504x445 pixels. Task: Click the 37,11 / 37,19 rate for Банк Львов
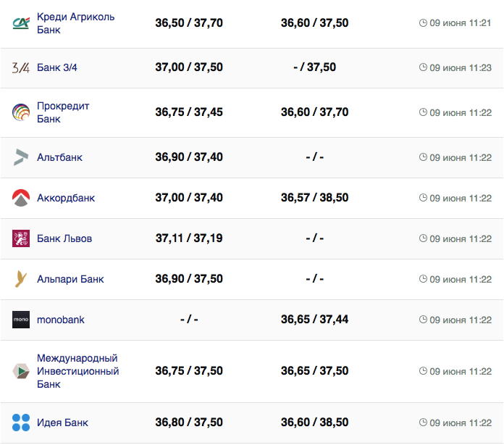pos(189,238)
